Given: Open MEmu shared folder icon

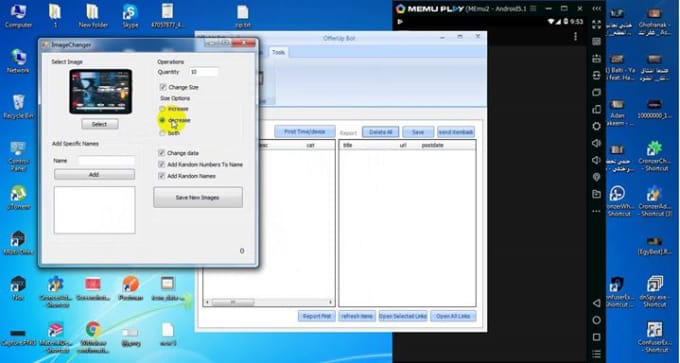Looking at the screenshot, I should pos(597,194).
